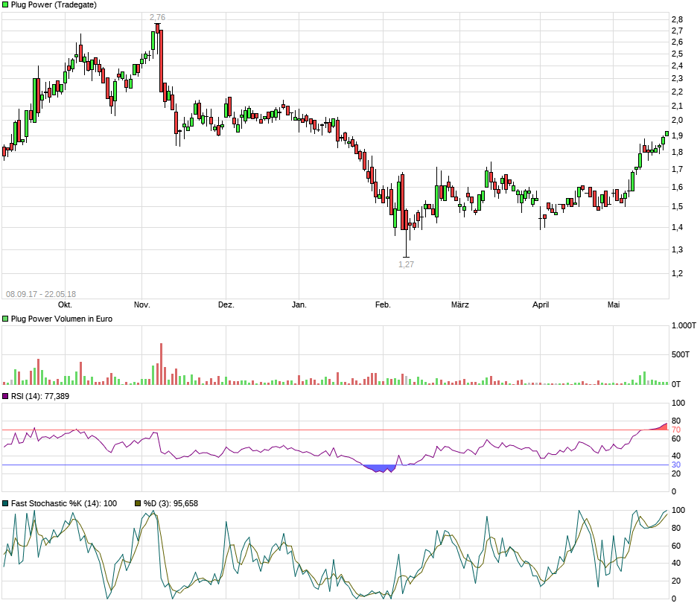The height and width of the screenshot is (606, 700).
Task: Click the 'Fast Stochastic %K (14): 100' label
Action: pyautogui.click(x=64, y=503)
